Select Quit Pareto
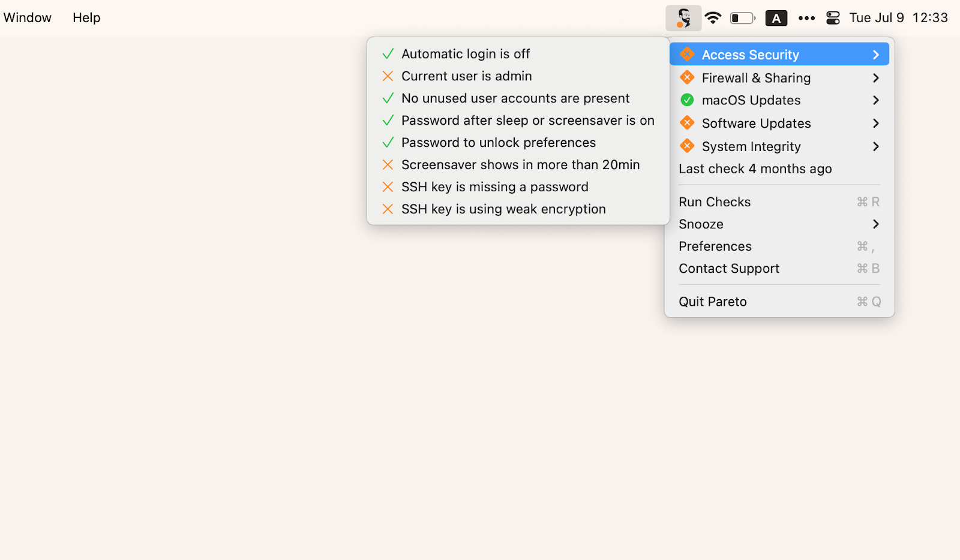This screenshot has height=560, width=960. [779, 302]
